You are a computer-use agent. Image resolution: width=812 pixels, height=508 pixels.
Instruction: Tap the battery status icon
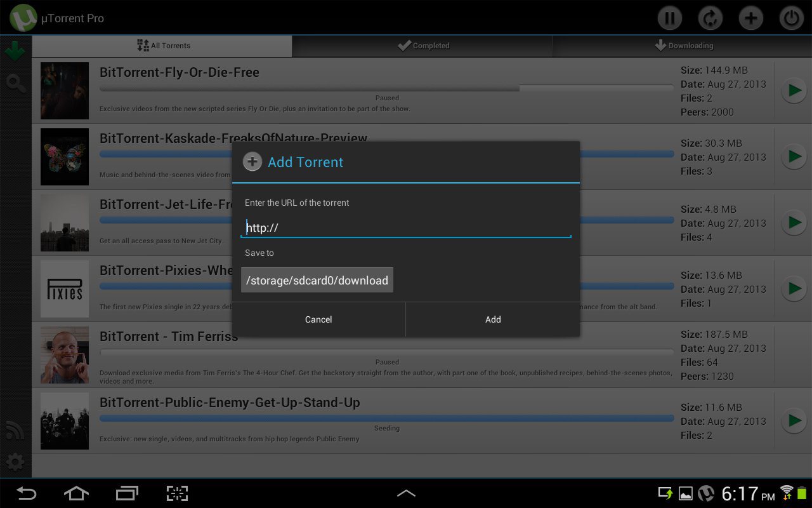(802, 493)
